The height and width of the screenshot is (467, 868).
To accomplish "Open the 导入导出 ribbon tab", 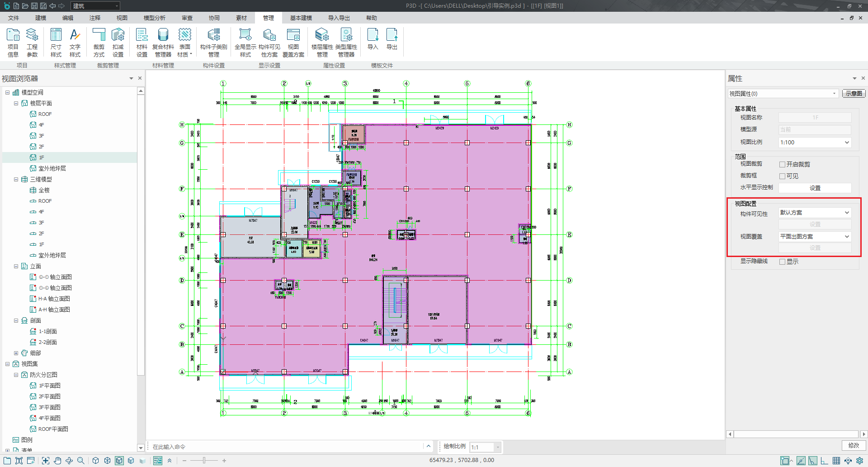I will pos(339,18).
